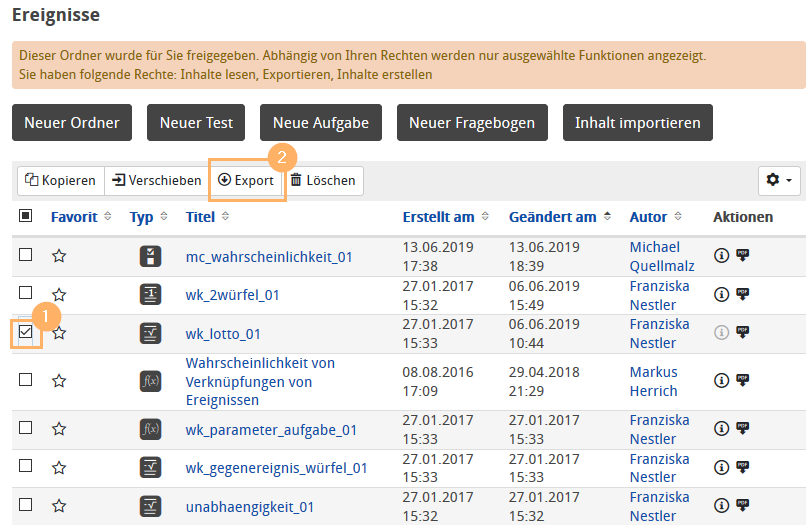Star wk_2würfel_01 as favorite

click(x=59, y=295)
